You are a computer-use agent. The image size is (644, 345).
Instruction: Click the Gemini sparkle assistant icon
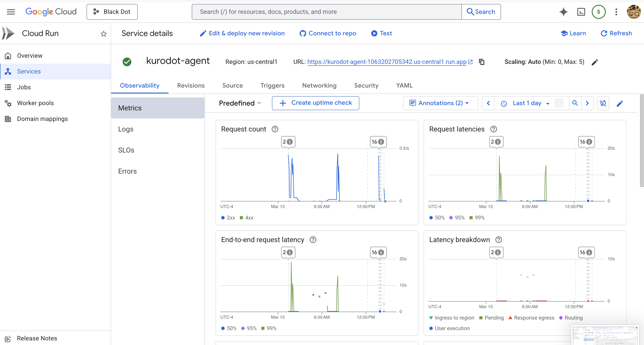pos(563,12)
